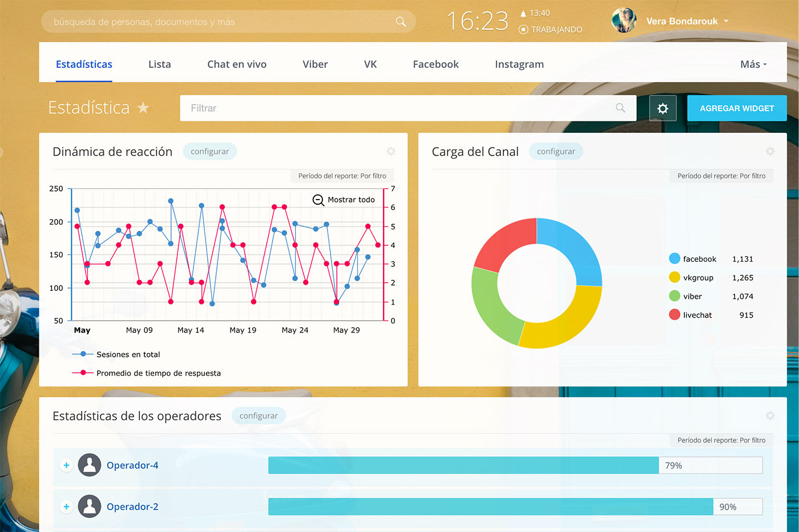The image size is (799, 532).
Task: Expand the Operador-4 row with the plus
Action: coord(66,465)
